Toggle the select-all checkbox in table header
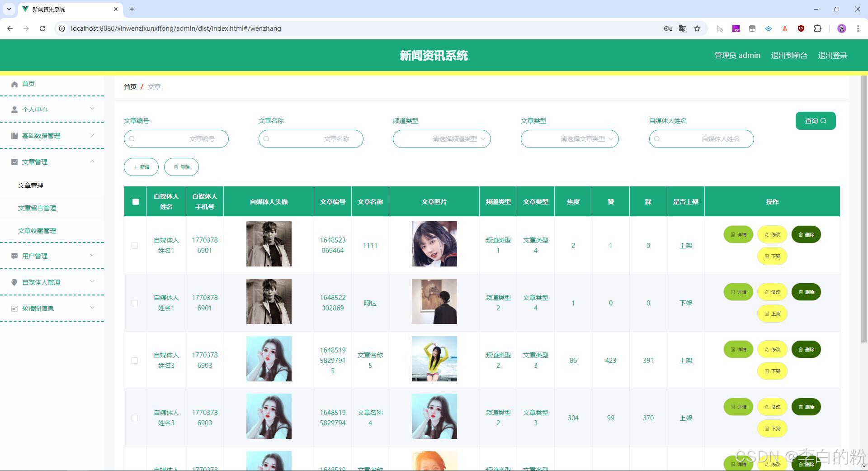This screenshot has height=471, width=868. click(x=136, y=202)
